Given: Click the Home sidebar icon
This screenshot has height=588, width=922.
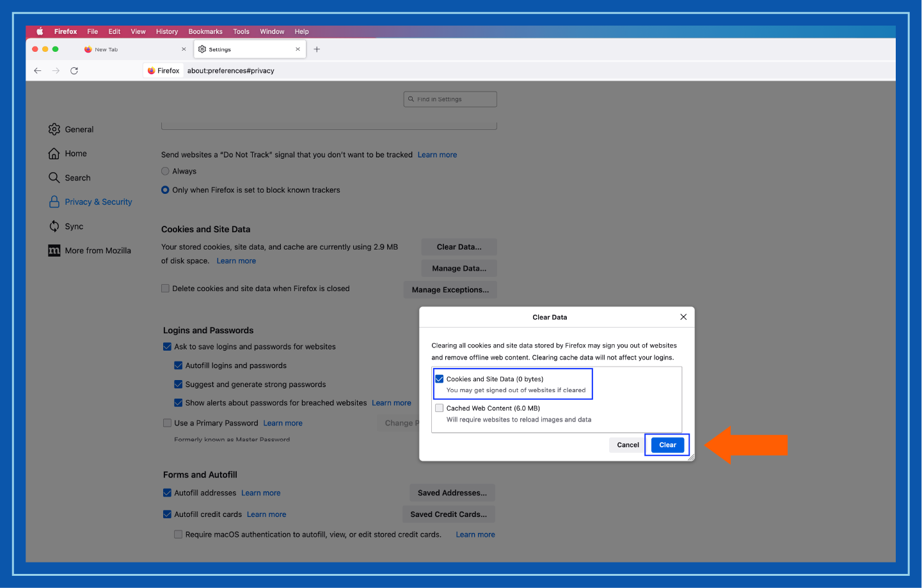Looking at the screenshot, I should 54,154.
